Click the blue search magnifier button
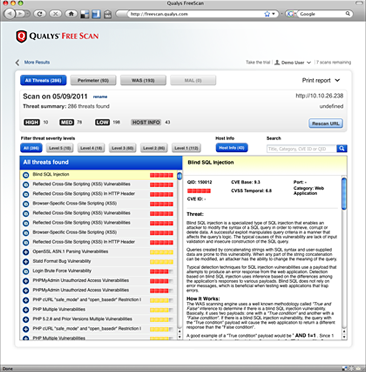Screen dimensions: 366x372 [342, 149]
